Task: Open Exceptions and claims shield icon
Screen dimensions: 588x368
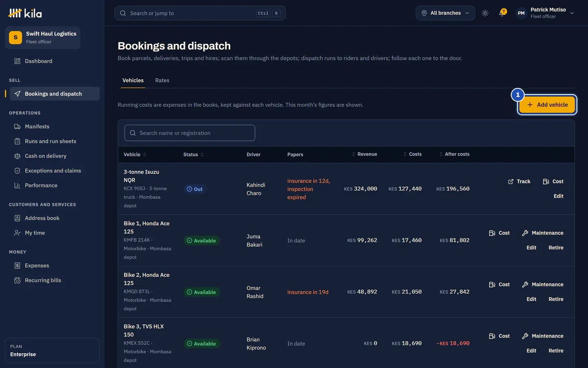Action: coord(17,171)
